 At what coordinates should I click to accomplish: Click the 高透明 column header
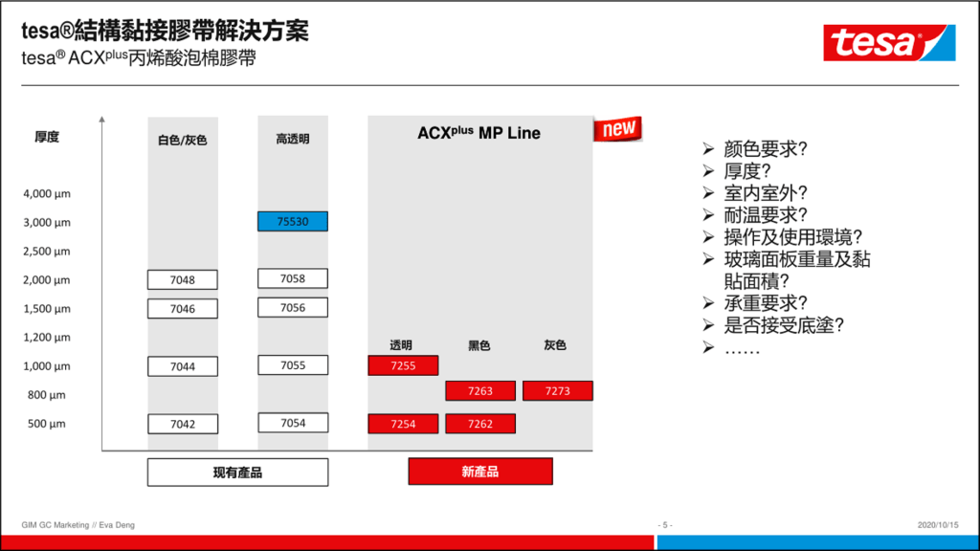tap(293, 140)
